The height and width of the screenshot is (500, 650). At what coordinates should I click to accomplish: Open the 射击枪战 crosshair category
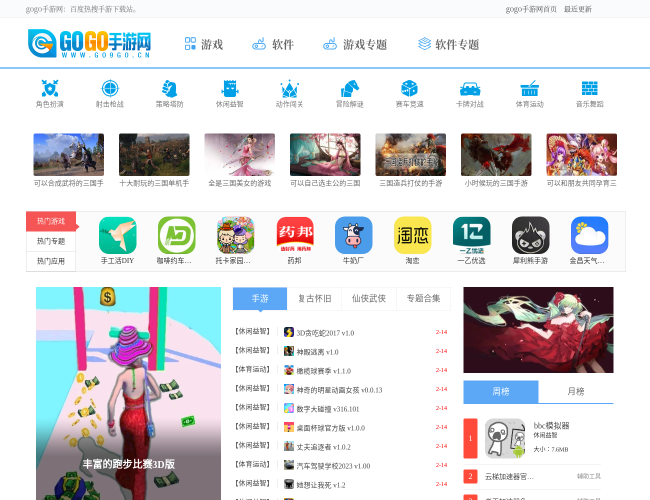(x=110, y=88)
